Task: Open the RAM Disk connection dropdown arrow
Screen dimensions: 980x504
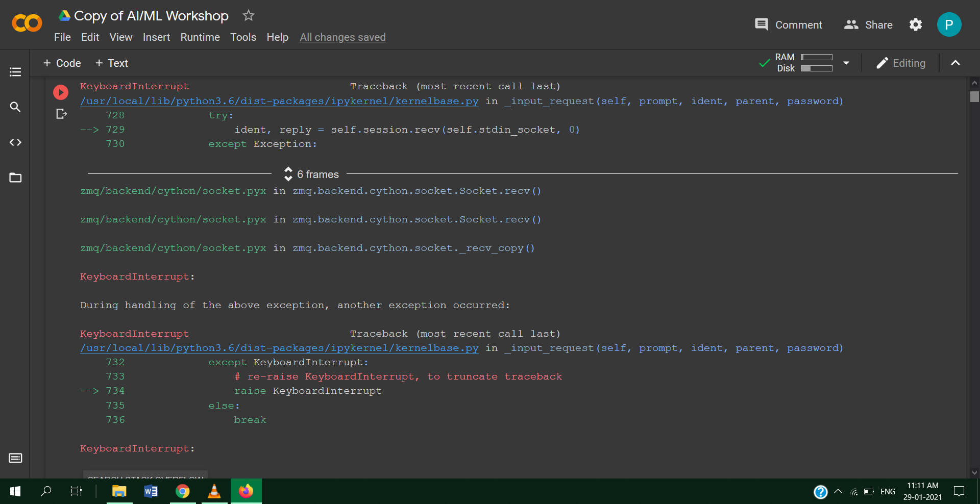Action: pyautogui.click(x=846, y=63)
